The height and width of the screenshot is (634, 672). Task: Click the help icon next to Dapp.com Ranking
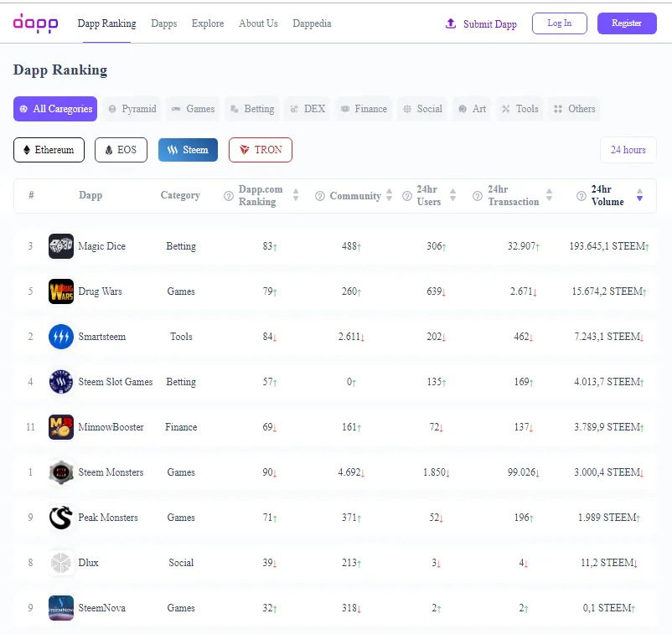pos(229,196)
